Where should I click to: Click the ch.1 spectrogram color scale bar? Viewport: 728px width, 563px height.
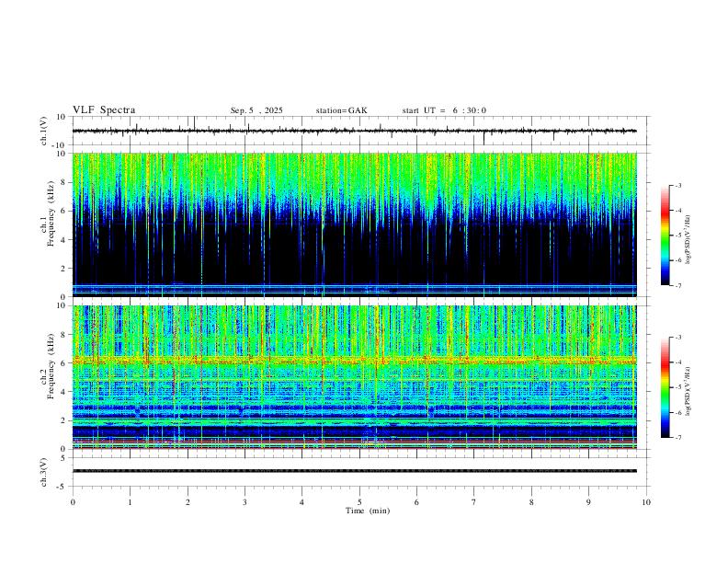[x=665, y=236]
